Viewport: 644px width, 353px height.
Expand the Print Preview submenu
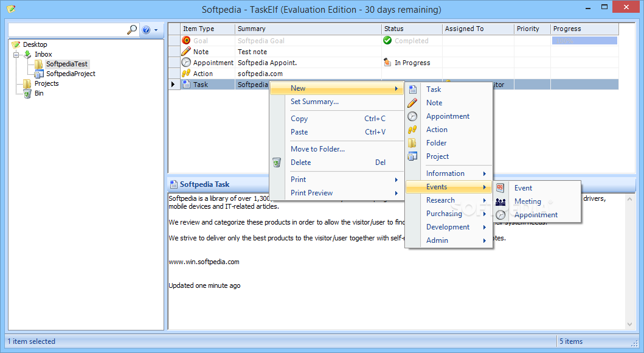point(337,193)
